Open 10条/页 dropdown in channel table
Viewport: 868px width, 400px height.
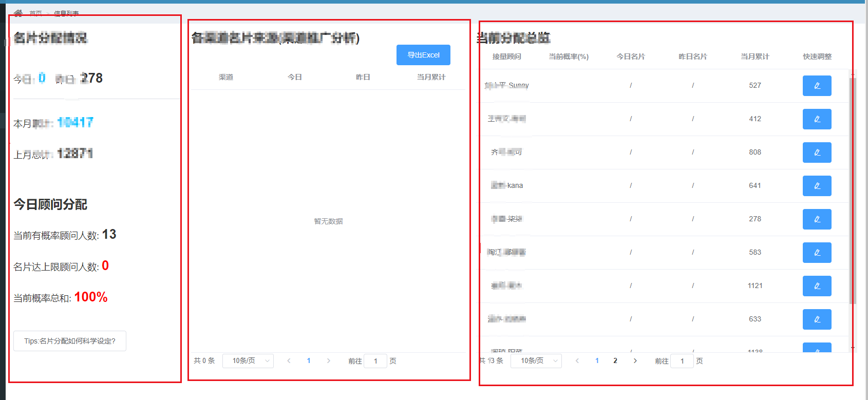[248, 361]
